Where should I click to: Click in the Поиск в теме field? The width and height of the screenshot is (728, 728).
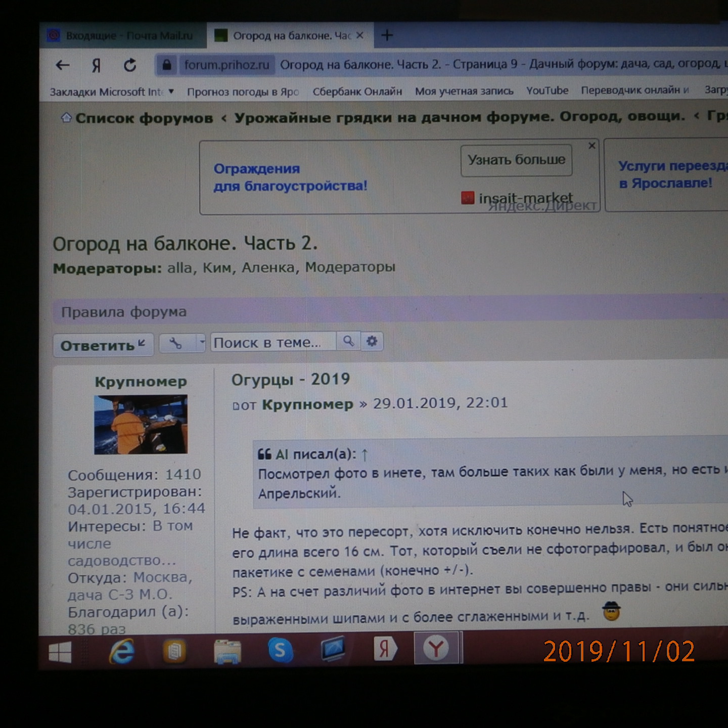[x=272, y=342]
